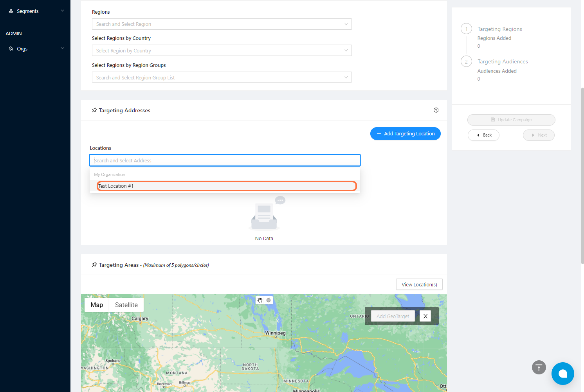Click the pin icon beside Targeting Addresses
This screenshot has height=392, width=584.
(94, 110)
